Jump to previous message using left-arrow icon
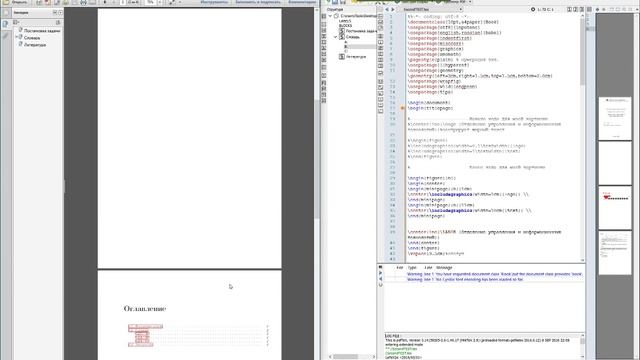This screenshot has width=640, height=360. coord(380,279)
